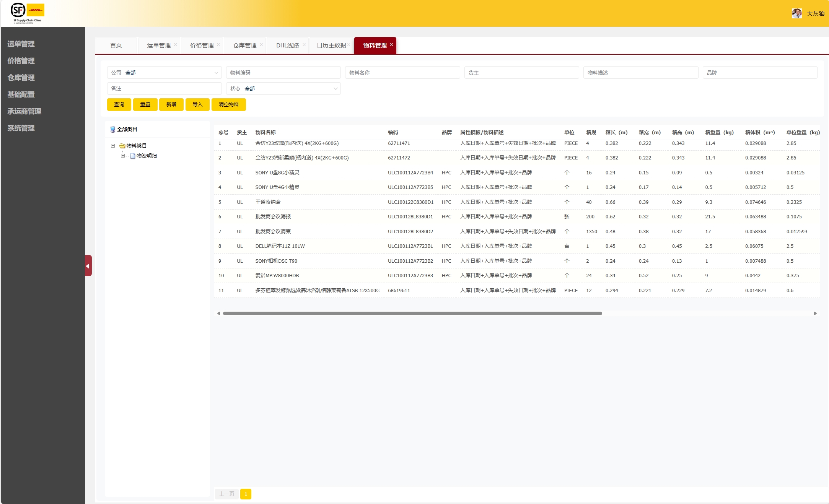The image size is (829, 504).
Task: Focus the 货主 input field
Action: click(x=522, y=73)
